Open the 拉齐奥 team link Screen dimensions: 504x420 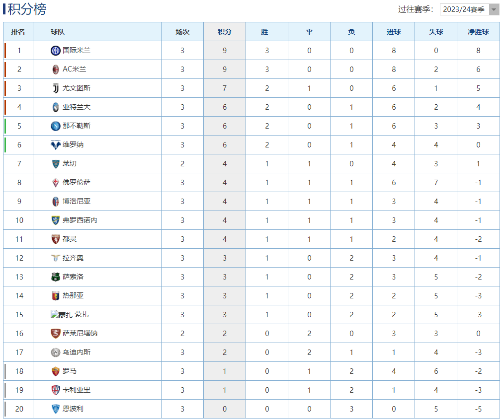[73, 258]
